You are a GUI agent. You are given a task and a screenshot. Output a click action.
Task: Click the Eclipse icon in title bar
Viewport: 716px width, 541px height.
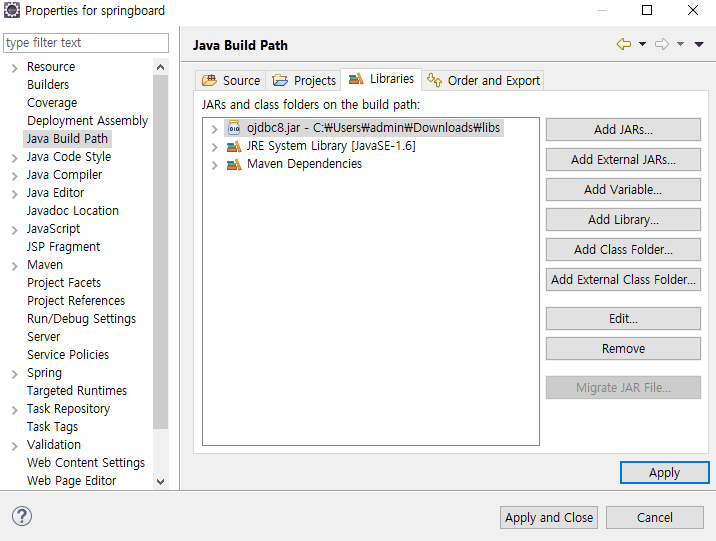click(x=12, y=10)
